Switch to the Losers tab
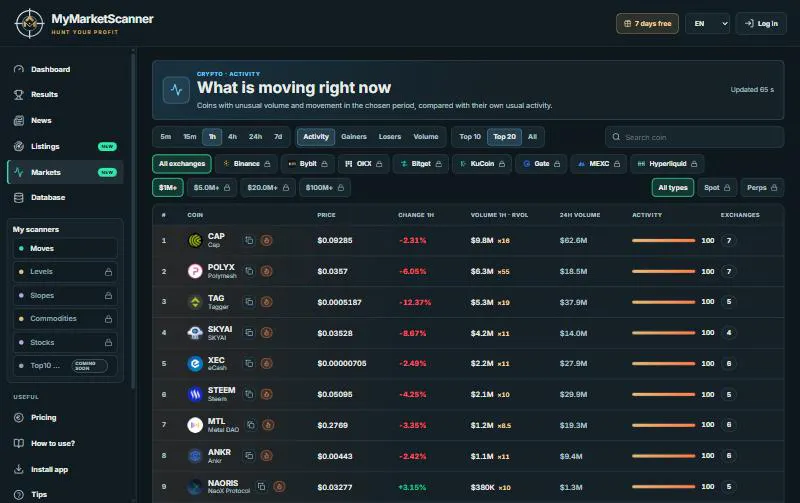This screenshot has height=503, width=800. point(390,137)
